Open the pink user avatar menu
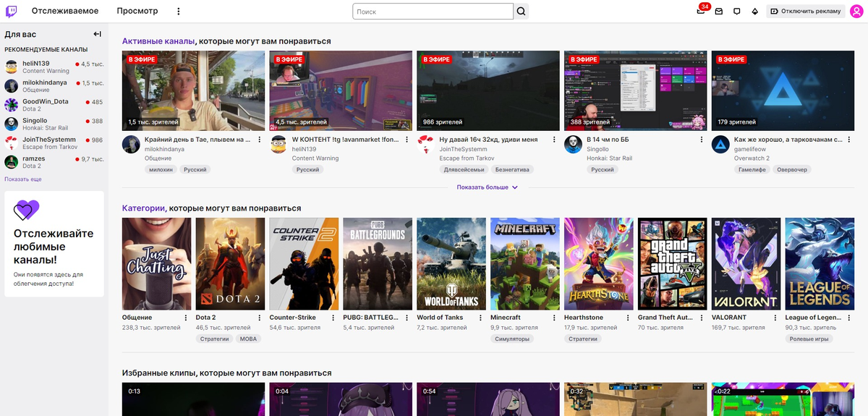 click(x=856, y=11)
